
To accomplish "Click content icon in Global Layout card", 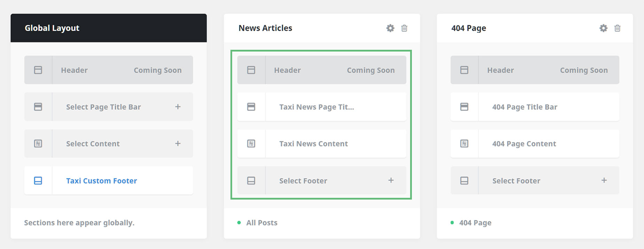I will point(38,144).
